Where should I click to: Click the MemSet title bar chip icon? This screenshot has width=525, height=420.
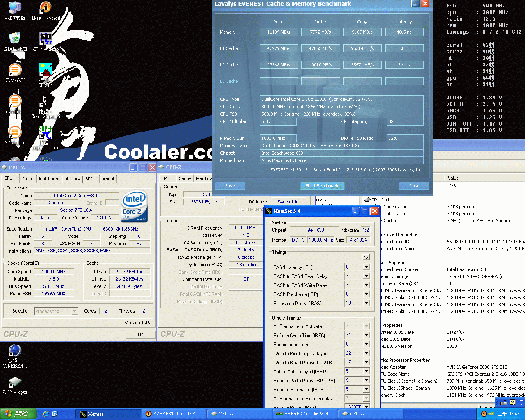(269, 211)
